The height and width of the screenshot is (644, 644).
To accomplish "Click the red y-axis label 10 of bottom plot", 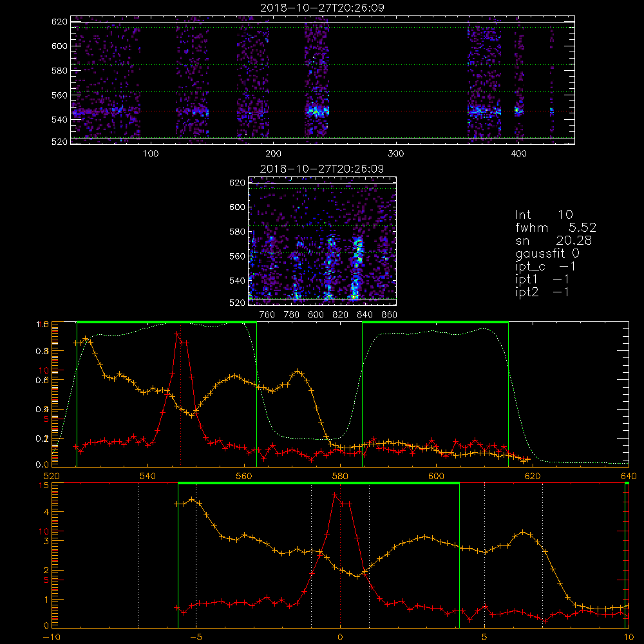I will point(44,531).
